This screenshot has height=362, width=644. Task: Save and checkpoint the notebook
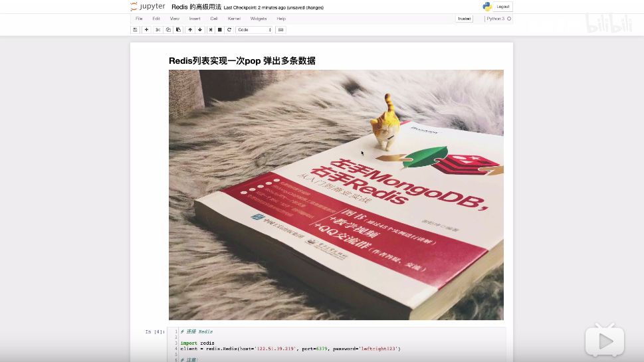tap(135, 29)
